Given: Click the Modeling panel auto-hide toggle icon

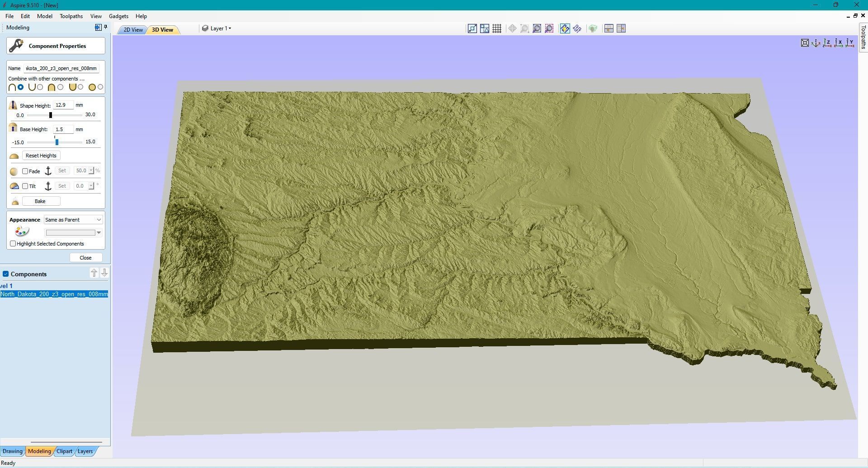Looking at the screenshot, I should coord(98,27).
